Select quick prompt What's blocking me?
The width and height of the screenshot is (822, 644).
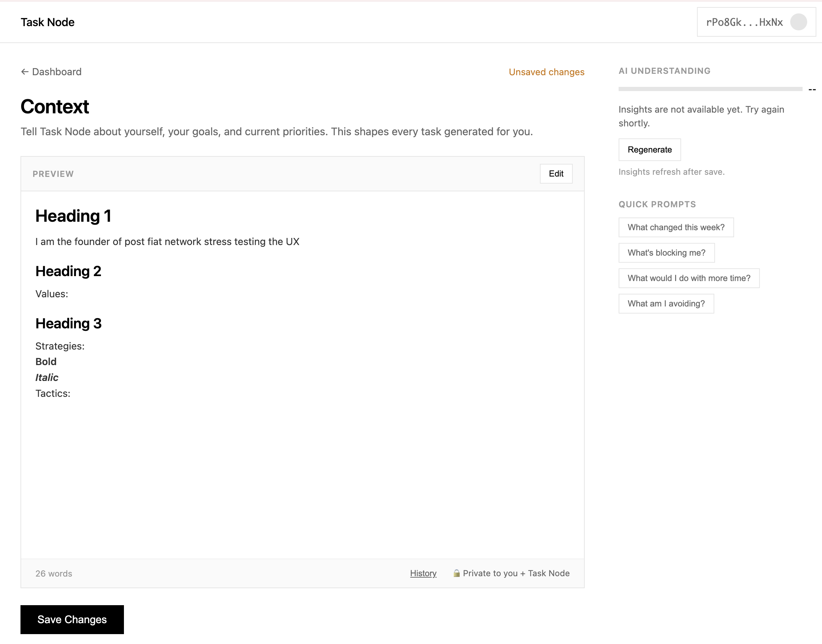tap(666, 253)
